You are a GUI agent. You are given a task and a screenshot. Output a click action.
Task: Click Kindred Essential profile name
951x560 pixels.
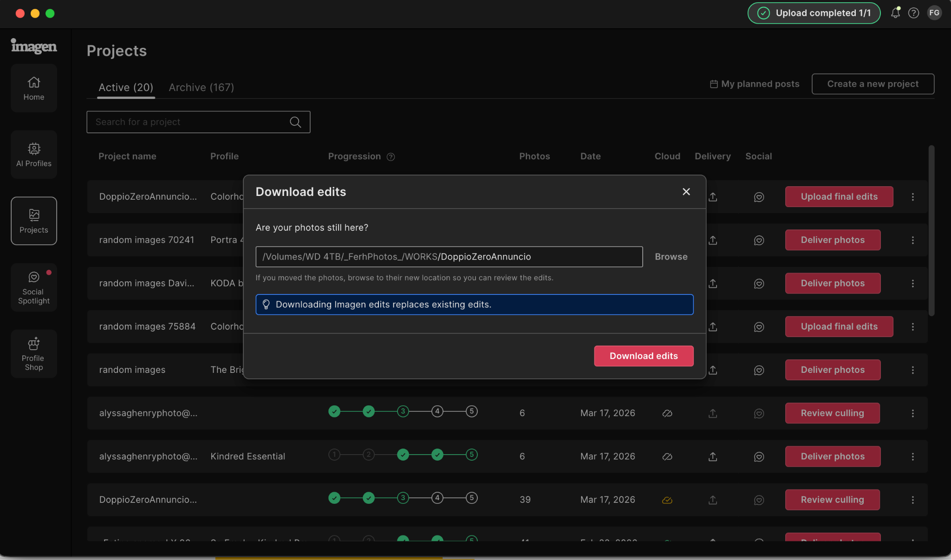click(248, 456)
